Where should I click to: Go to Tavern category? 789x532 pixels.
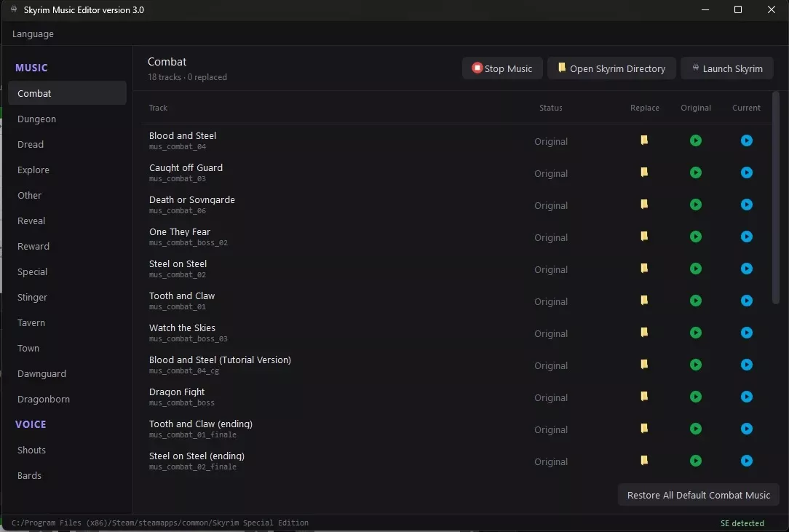[67, 322]
